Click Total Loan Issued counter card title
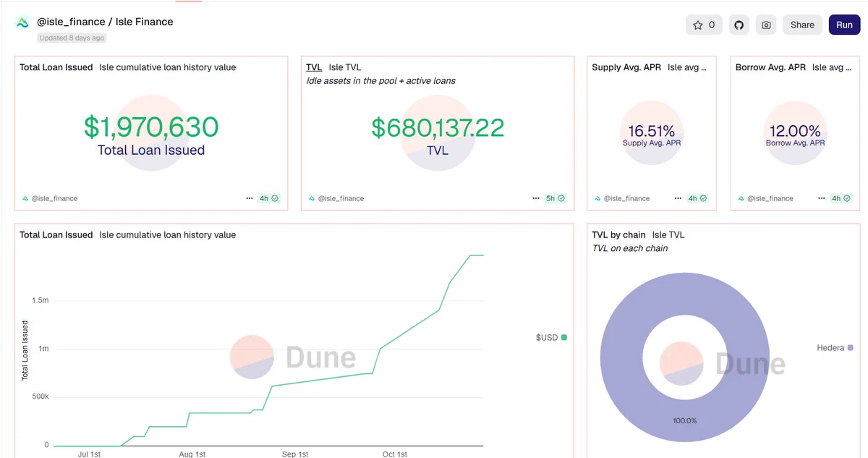The image size is (868, 458). point(56,67)
